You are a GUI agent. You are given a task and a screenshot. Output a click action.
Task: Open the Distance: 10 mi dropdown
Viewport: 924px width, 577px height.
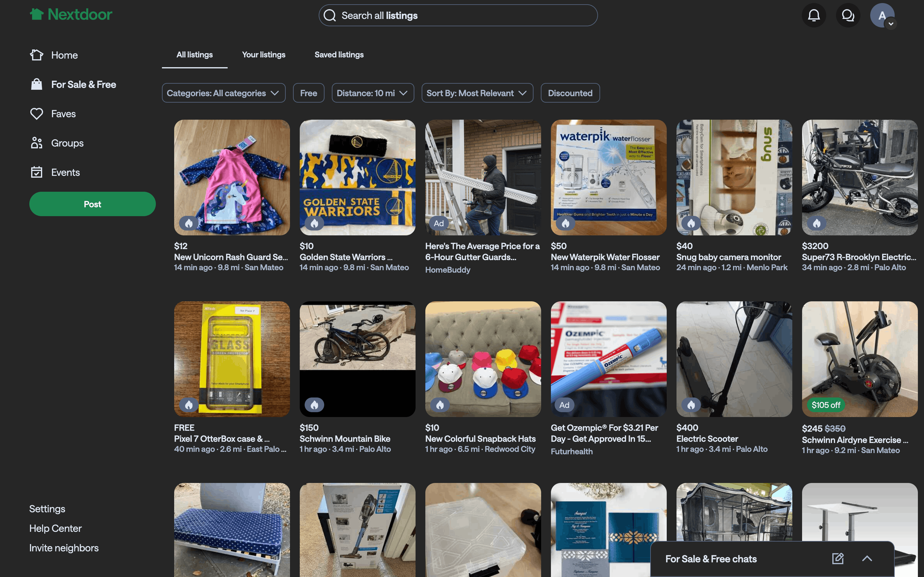pyautogui.click(x=373, y=93)
